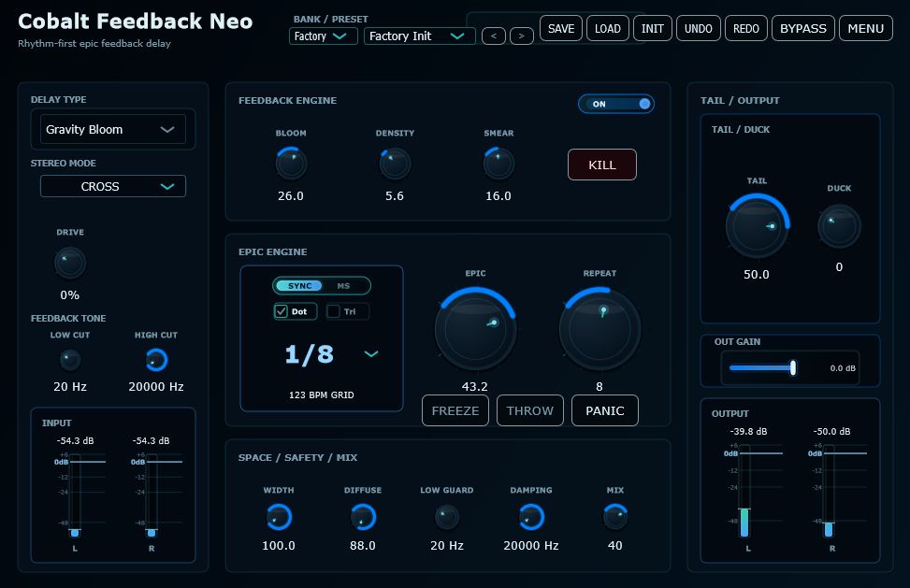Click the large Epic knob
The image size is (910, 588).
pos(475,329)
